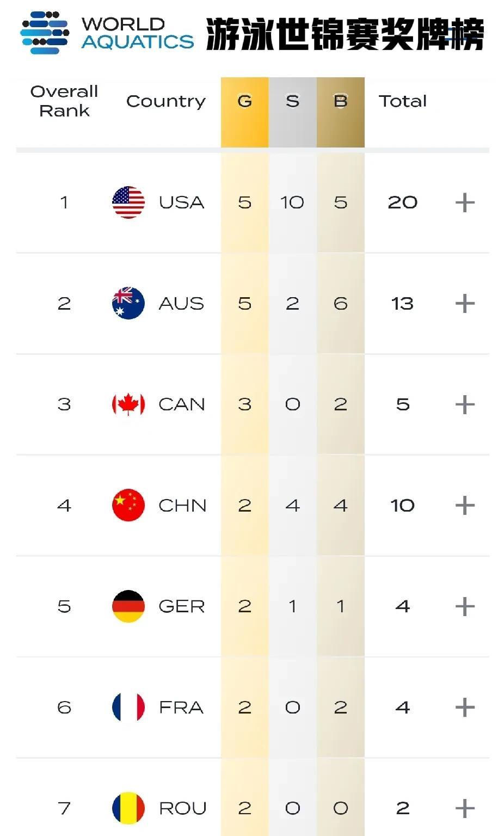Click the China flag icon
Image resolution: width=504 pixels, height=836 pixels.
coord(128,505)
